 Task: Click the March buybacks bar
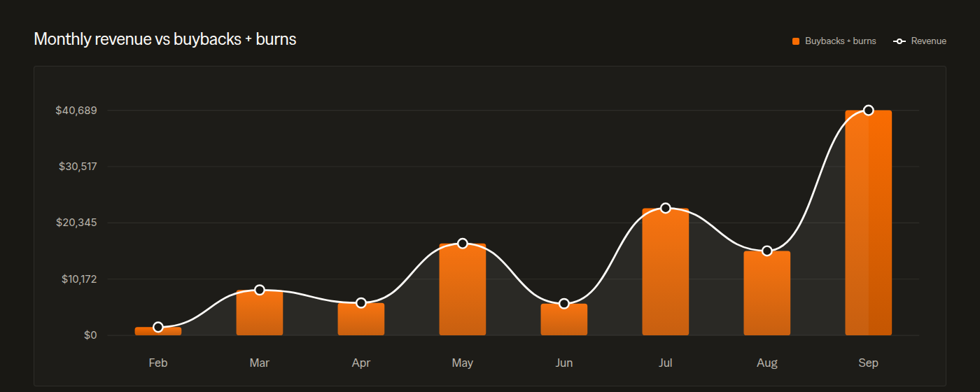click(260, 312)
